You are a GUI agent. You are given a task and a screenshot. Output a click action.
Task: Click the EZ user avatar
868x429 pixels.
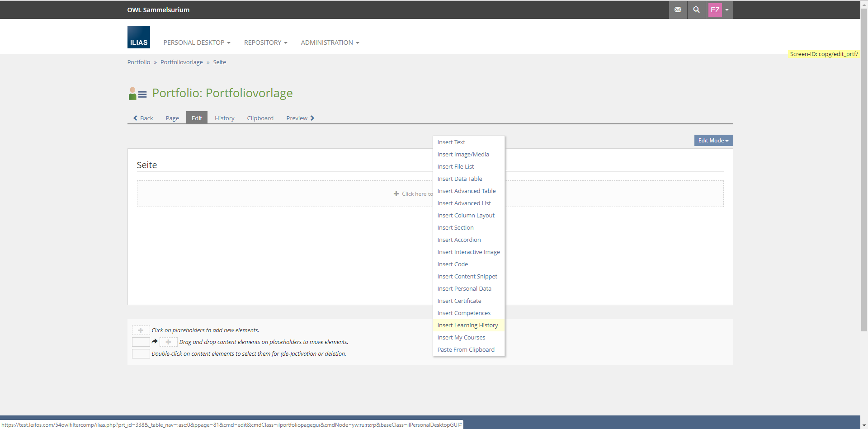pyautogui.click(x=715, y=9)
